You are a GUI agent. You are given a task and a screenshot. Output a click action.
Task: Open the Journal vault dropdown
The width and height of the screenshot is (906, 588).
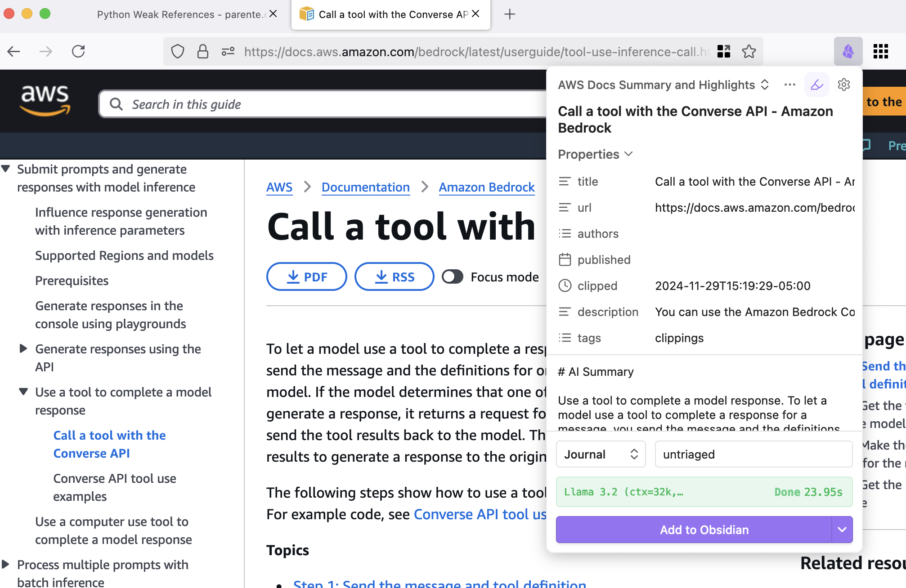coord(601,454)
